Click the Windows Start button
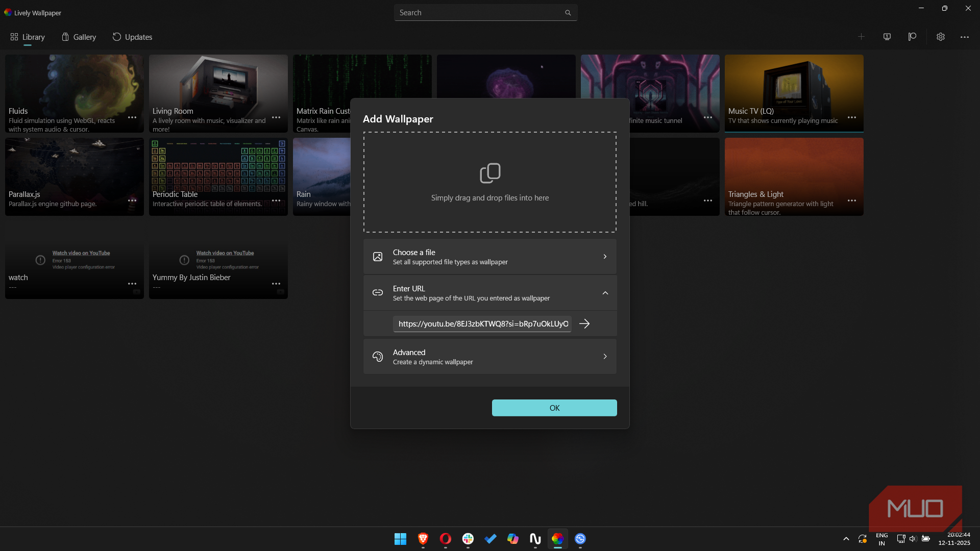This screenshot has height=551, width=980. coord(400,539)
